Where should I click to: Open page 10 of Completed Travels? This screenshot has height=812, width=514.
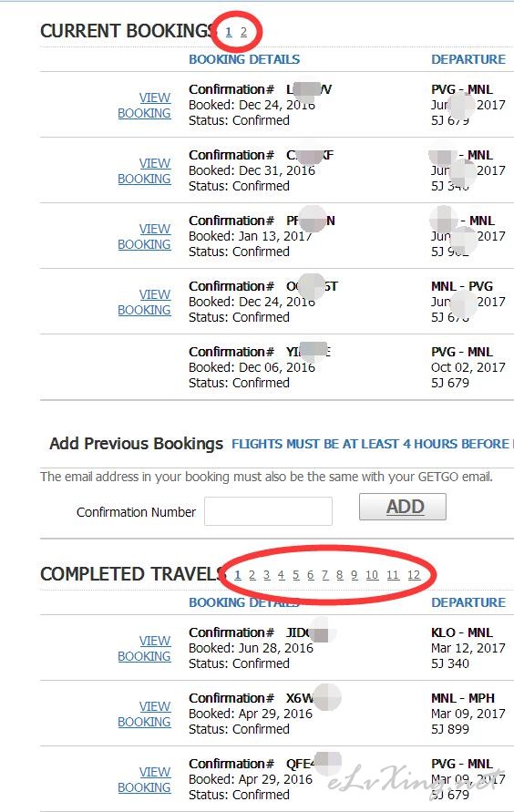pos(372,575)
